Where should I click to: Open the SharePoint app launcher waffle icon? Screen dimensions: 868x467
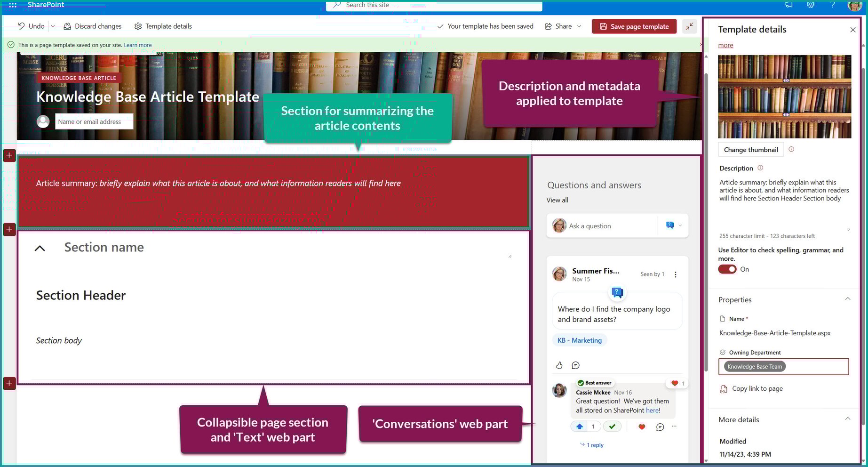pos(12,5)
